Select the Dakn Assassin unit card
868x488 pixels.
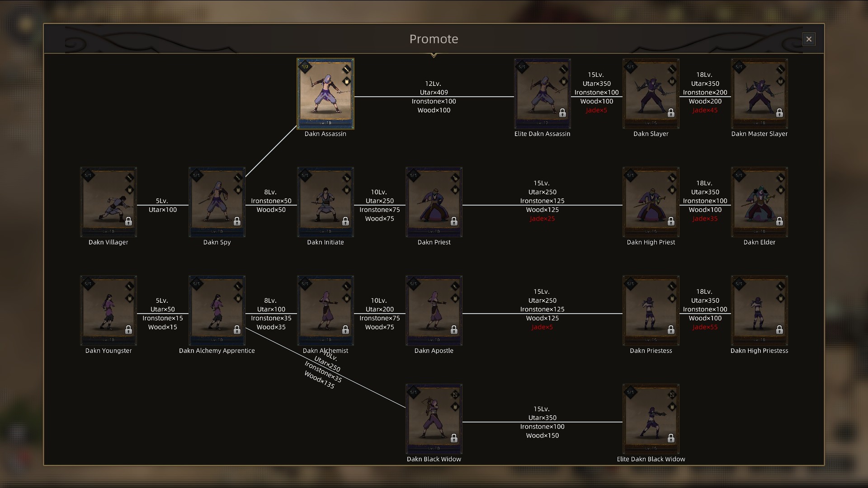coord(325,94)
